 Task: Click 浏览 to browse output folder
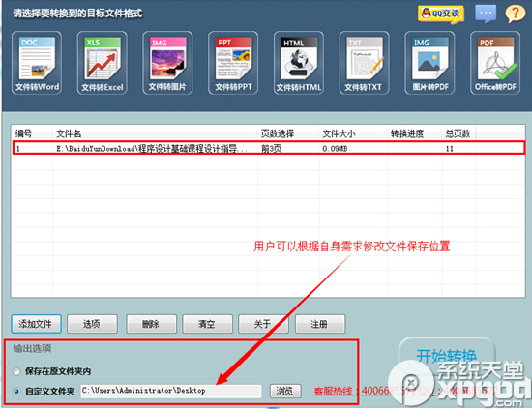click(285, 391)
